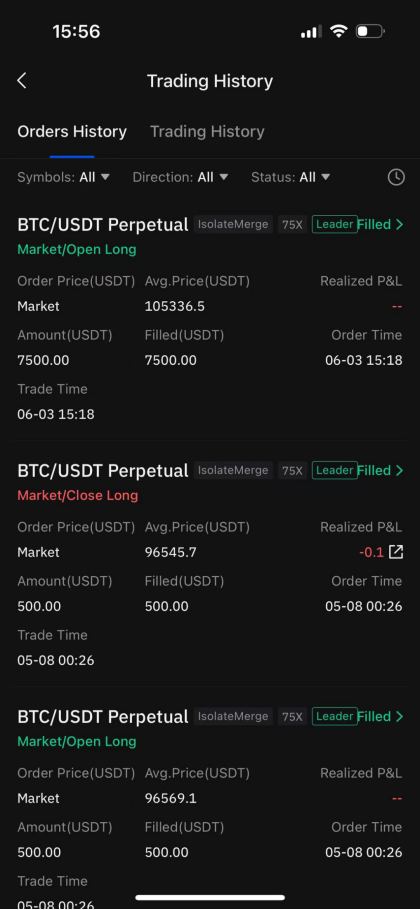
Task: Expand the Direction: All dropdown
Action: [x=180, y=177]
